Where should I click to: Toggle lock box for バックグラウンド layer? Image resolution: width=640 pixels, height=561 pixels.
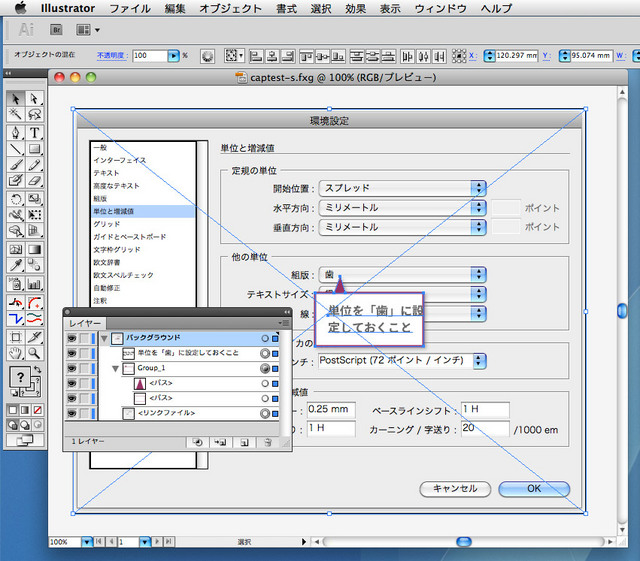[x=84, y=338]
